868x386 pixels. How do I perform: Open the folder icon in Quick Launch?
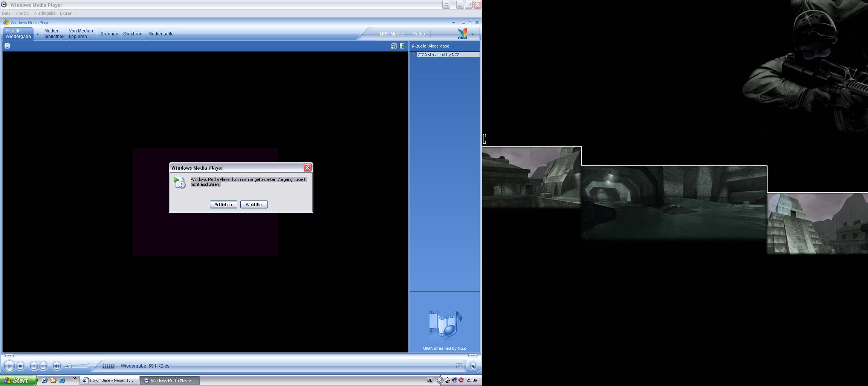53,380
